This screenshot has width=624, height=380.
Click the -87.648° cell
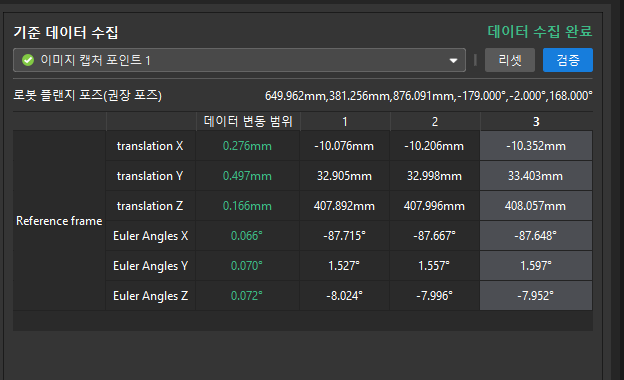pos(536,236)
